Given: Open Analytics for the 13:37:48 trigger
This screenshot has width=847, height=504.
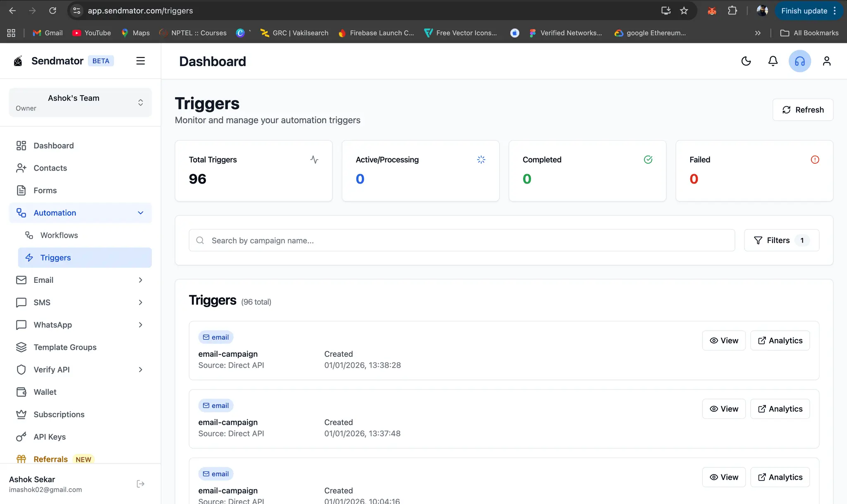Looking at the screenshot, I should click(x=780, y=409).
